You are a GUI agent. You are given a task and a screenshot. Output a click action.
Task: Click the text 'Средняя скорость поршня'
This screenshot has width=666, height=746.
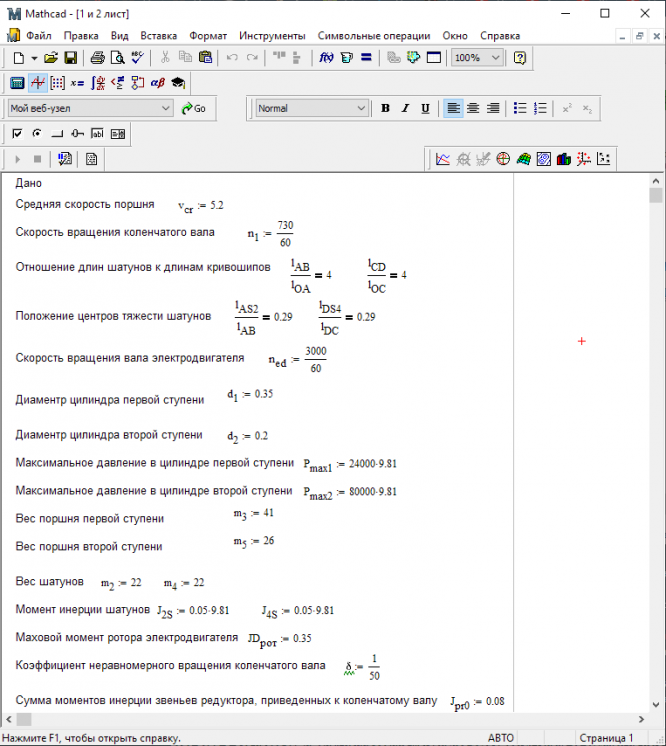click(85, 204)
